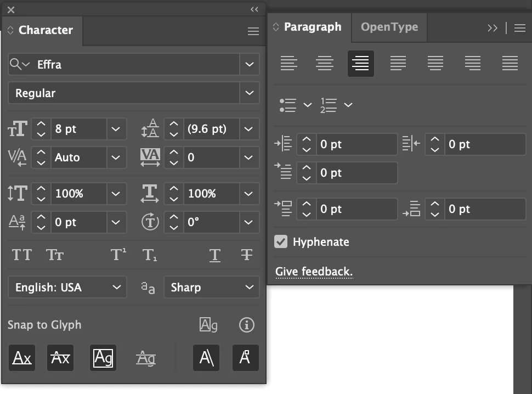Viewport: 532px width, 394px height.
Task: Open the Regular font style dropdown
Action: tap(250, 93)
